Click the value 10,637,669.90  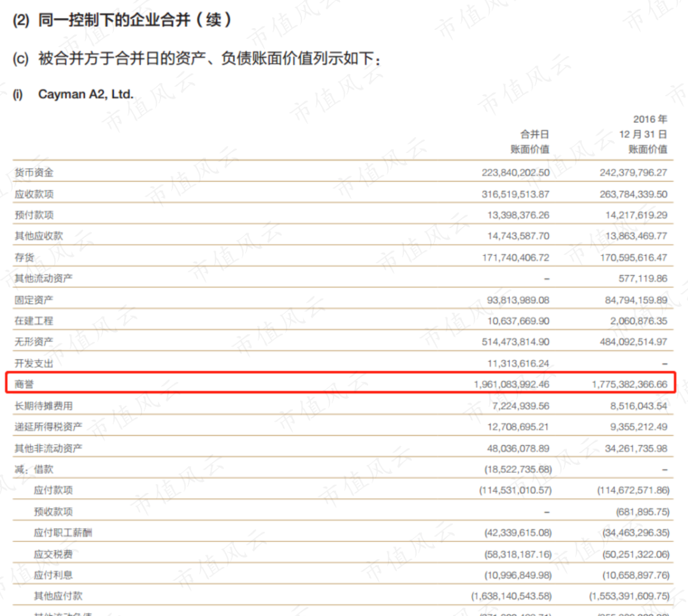click(x=518, y=320)
